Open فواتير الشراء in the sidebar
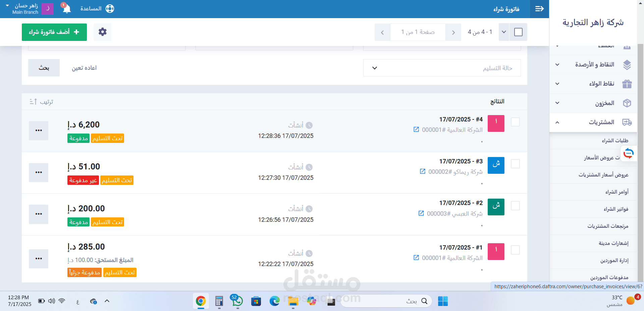644x311 pixels. 616,209
